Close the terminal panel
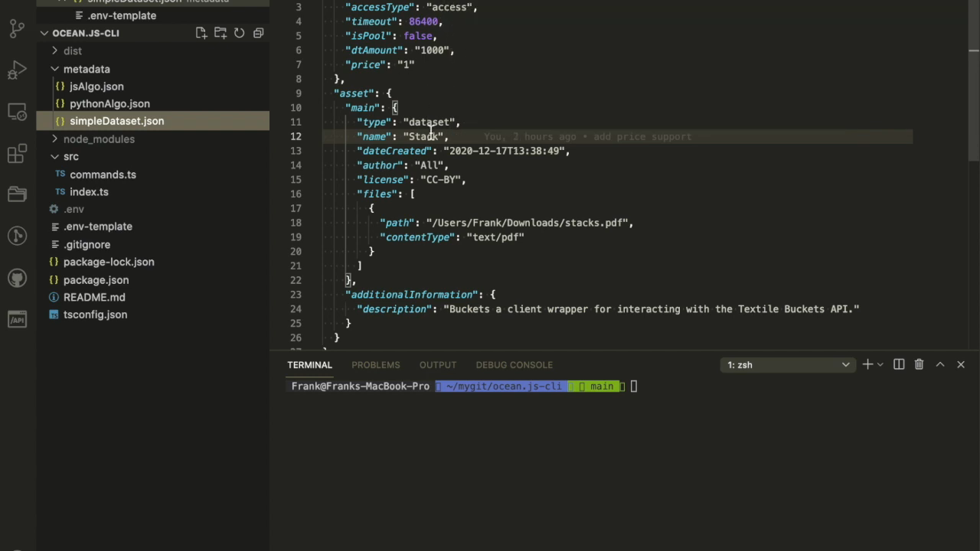Image resolution: width=980 pixels, height=551 pixels. 961,365
